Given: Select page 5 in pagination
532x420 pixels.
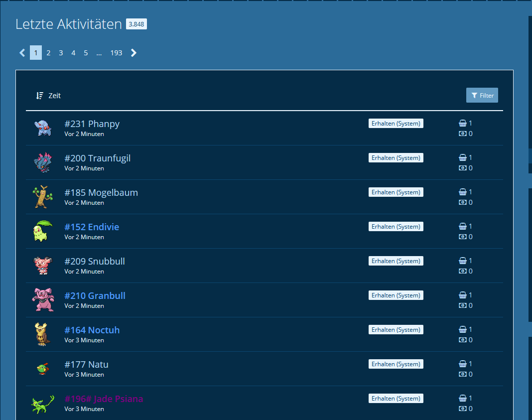Looking at the screenshot, I should pyautogui.click(x=86, y=53).
